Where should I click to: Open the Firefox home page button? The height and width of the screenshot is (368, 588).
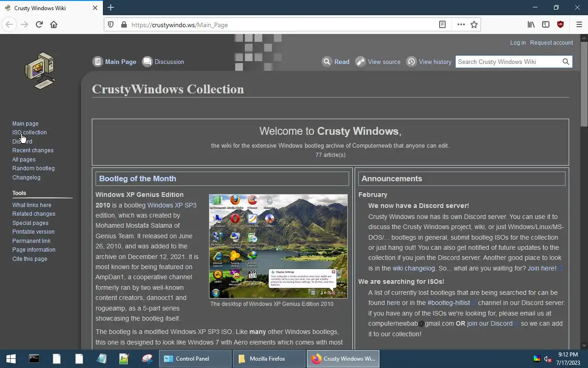pyautogui.click(x=54, y=24)
